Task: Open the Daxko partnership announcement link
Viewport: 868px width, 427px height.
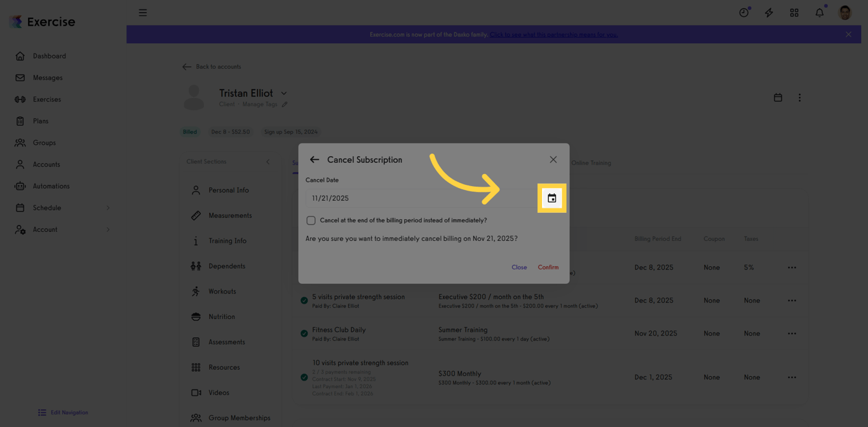Action: click(x=553, y=34)
